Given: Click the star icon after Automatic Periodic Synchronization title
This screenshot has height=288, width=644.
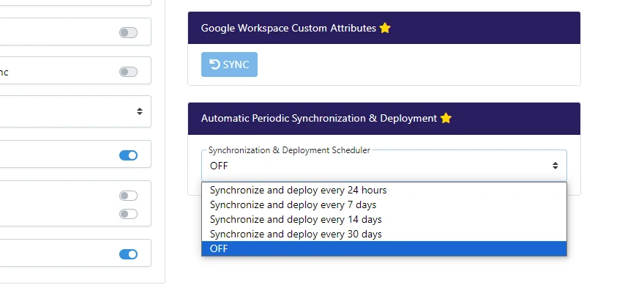Looking at the screenshot, I should (446, 119).
